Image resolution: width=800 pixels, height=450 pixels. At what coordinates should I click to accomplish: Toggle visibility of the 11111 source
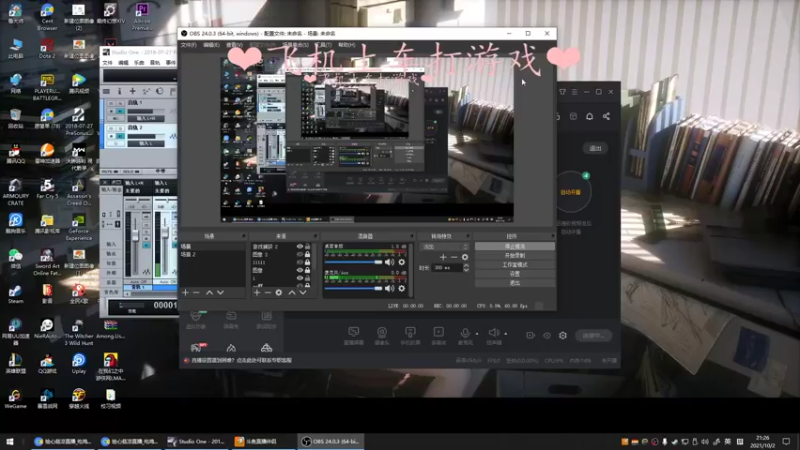coord(299,262)
